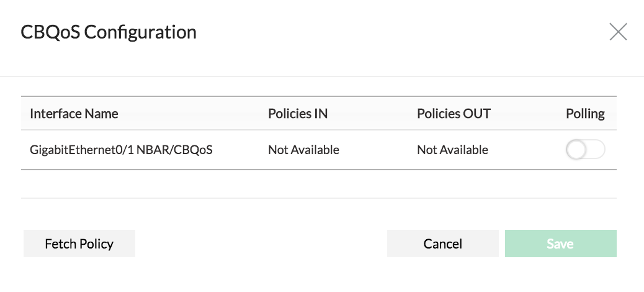Click Not Available under Policies OUT
644x292 pixels.
(452, 150)
